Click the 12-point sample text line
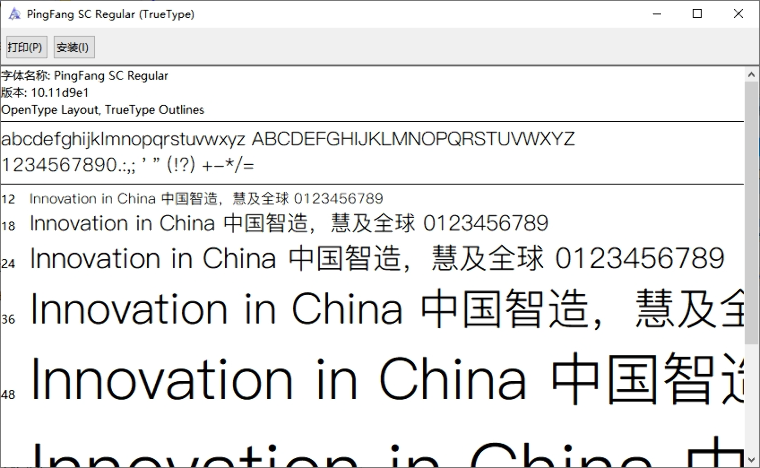760x468 pixels. tap(206, 199)
